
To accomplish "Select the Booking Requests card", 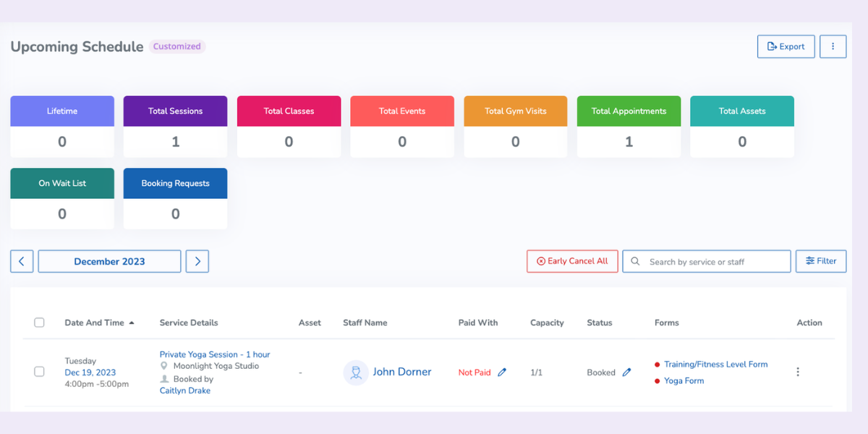I will pyautogui.click(x=175, y=198).
